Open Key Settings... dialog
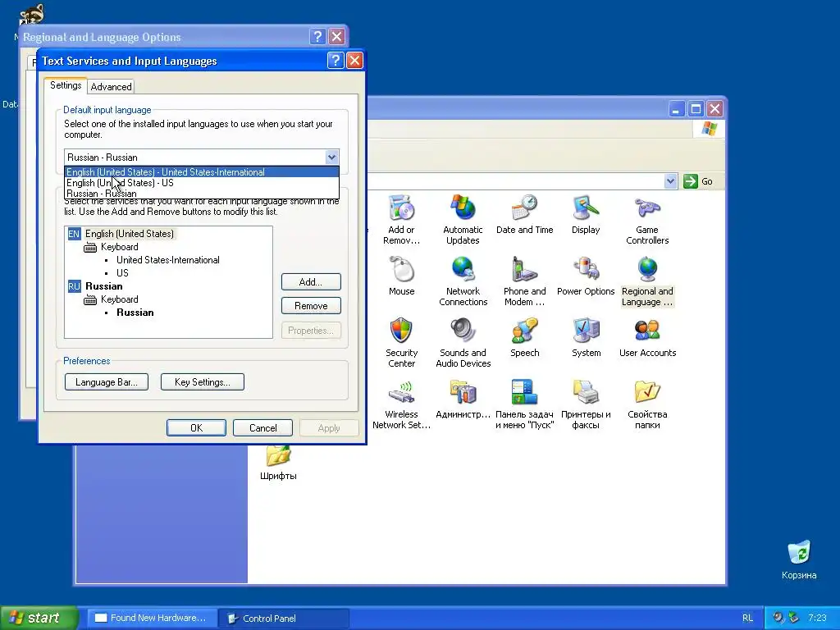Image resolution: width=840 pixels, height=630 pixels. (x=202, y=382)
